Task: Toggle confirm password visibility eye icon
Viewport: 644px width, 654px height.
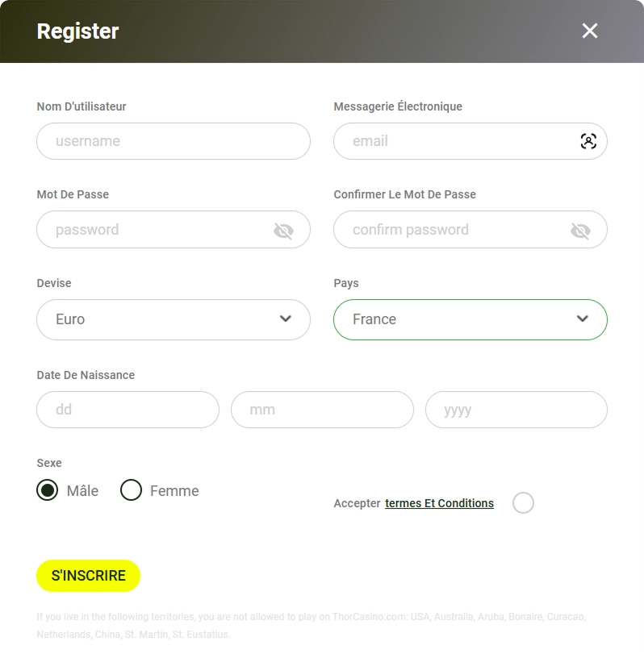Action: [x=580, y=231]
